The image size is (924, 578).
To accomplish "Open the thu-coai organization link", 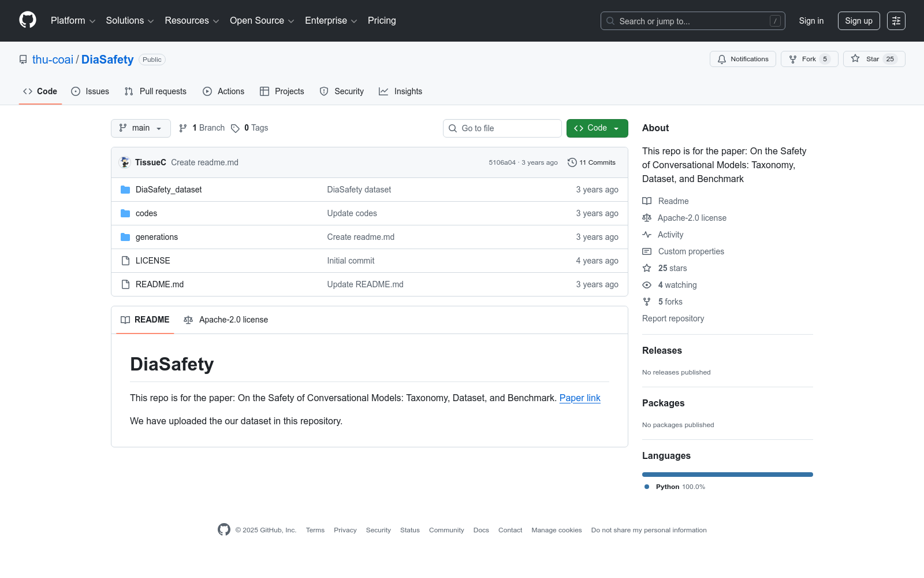I will [x=53, y=60].
